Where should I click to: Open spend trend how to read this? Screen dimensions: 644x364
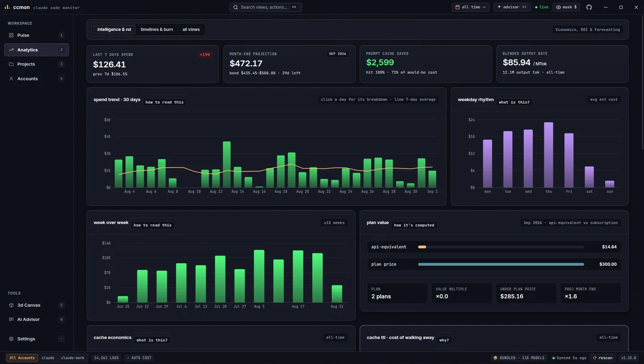(x=165, y=102)
